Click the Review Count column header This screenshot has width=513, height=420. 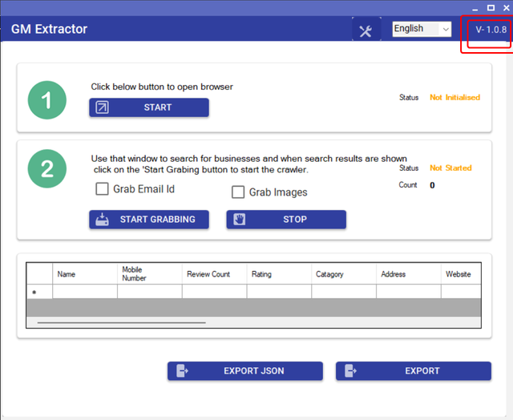(x=214, y=274)
